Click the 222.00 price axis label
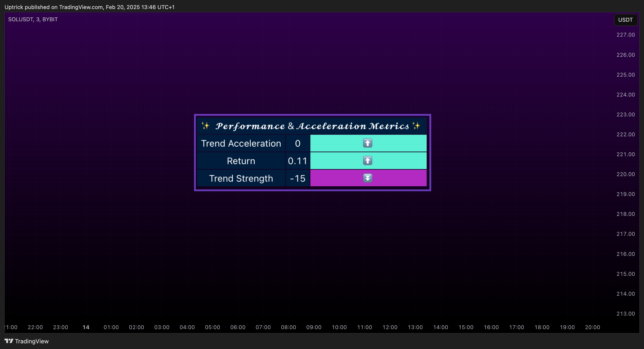 625,134
